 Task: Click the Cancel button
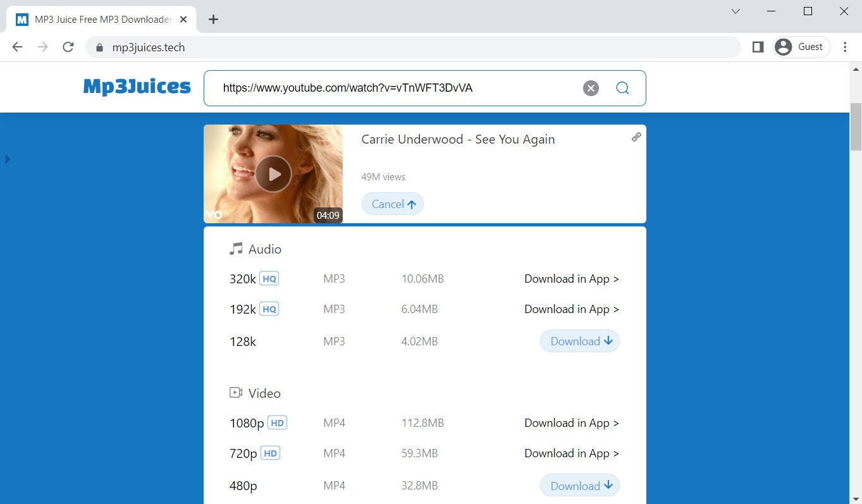pyautogui.click(x=393, y=204)
